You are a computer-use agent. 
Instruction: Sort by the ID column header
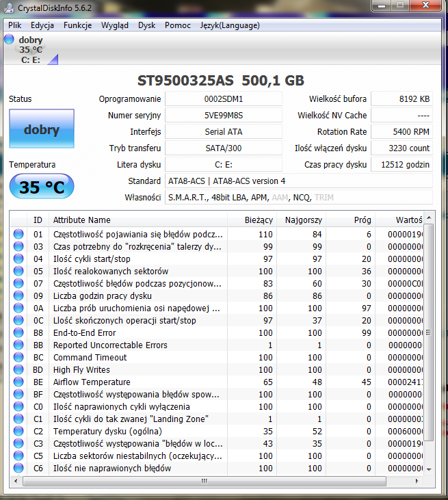point(38,220)
